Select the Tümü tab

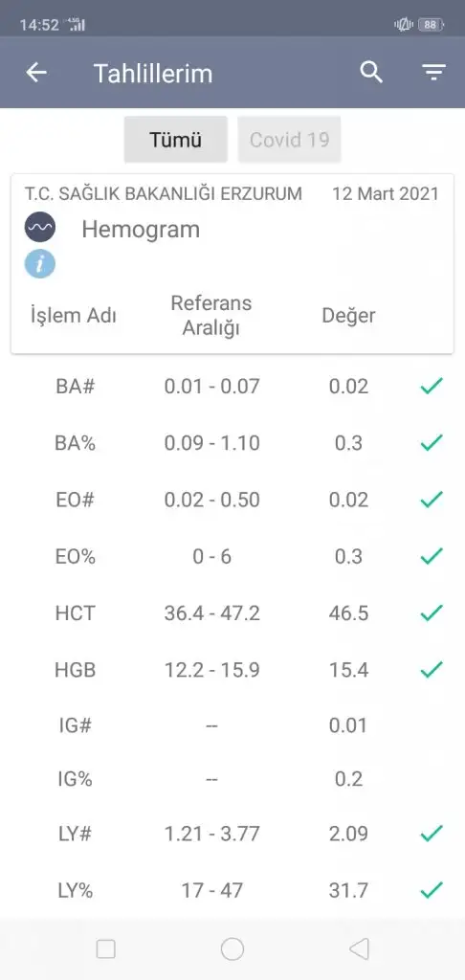[176, 140]
